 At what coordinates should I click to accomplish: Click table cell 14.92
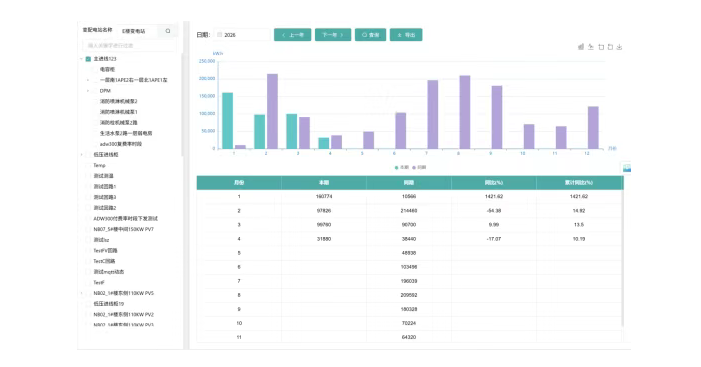click(x=579, y=211)
